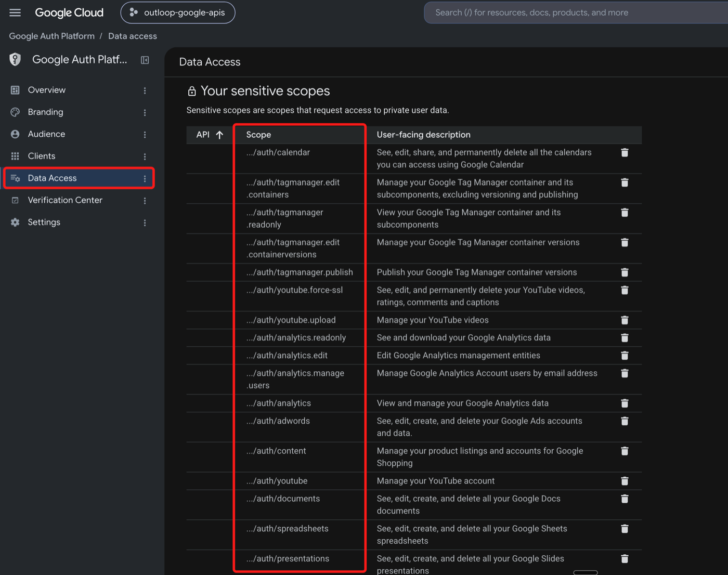Open more options for Overview

(x=145, y=90)
